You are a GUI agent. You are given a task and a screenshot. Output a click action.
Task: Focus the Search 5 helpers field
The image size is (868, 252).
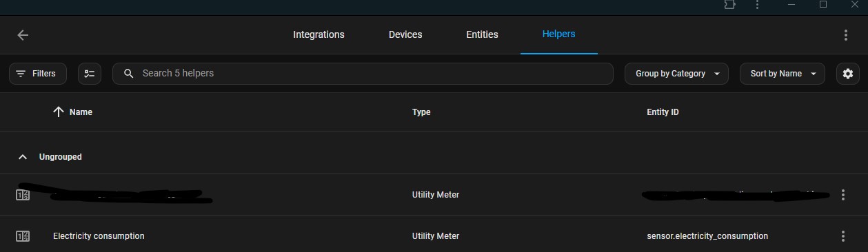tap(363, 74)
